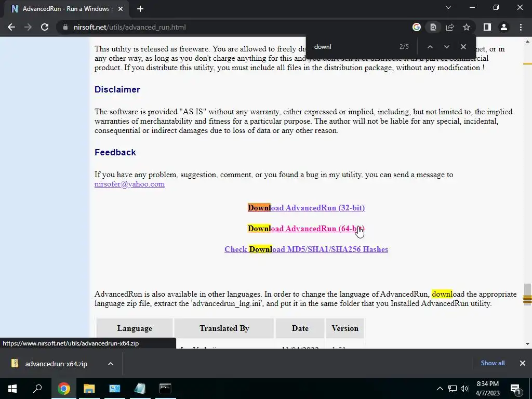Screen dimensions: 532x399
Task: Open File Explorer from taskbar
Action: point(89,389)
